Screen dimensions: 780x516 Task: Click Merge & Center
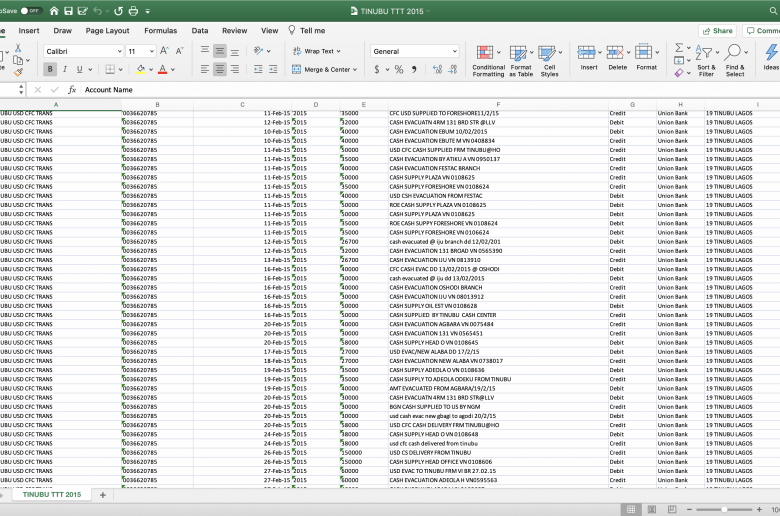tap(324, 69)
